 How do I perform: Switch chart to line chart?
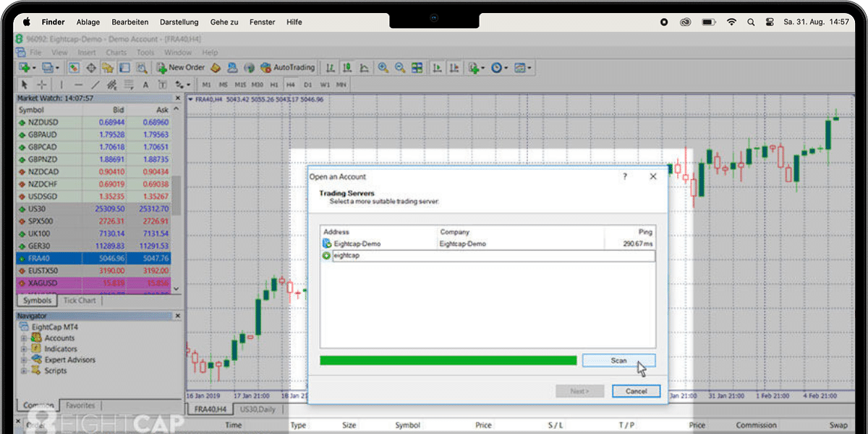coord(364,68)
